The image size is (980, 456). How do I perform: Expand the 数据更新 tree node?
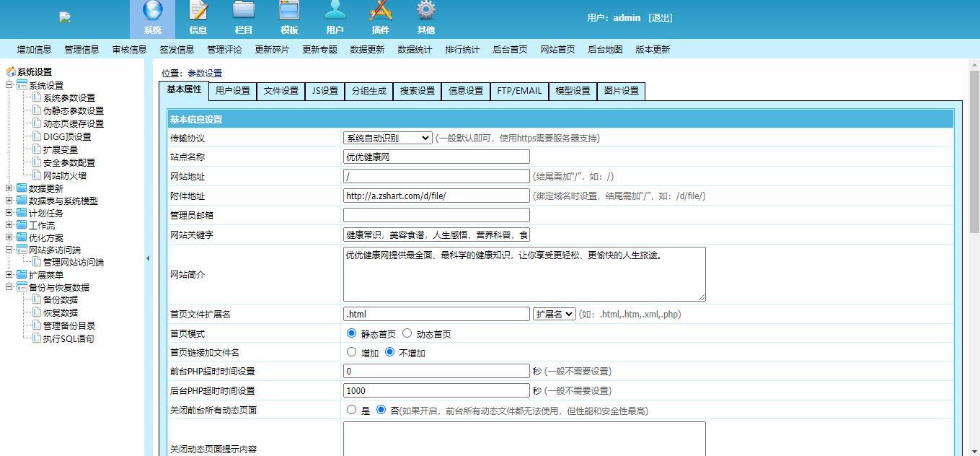click(9, 188)
